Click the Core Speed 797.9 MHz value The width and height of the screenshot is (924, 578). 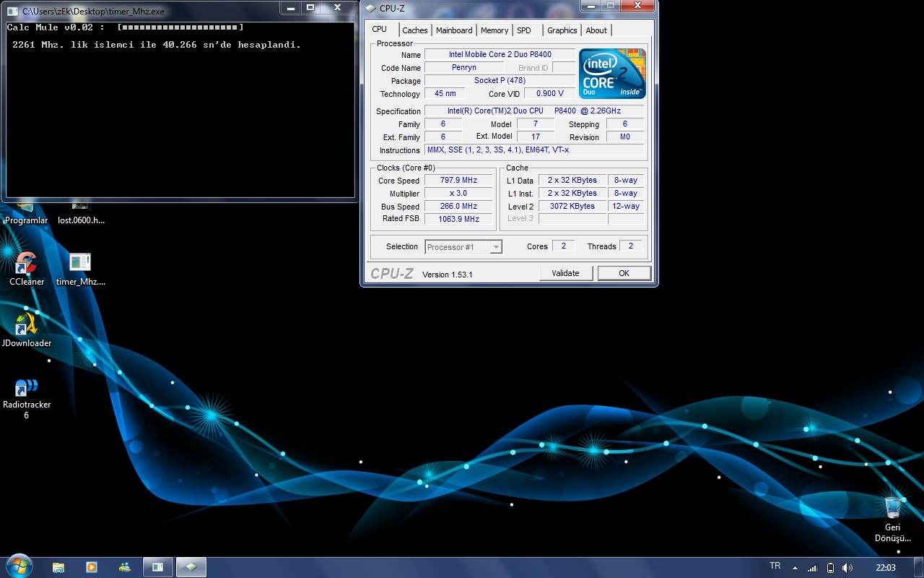458,180
